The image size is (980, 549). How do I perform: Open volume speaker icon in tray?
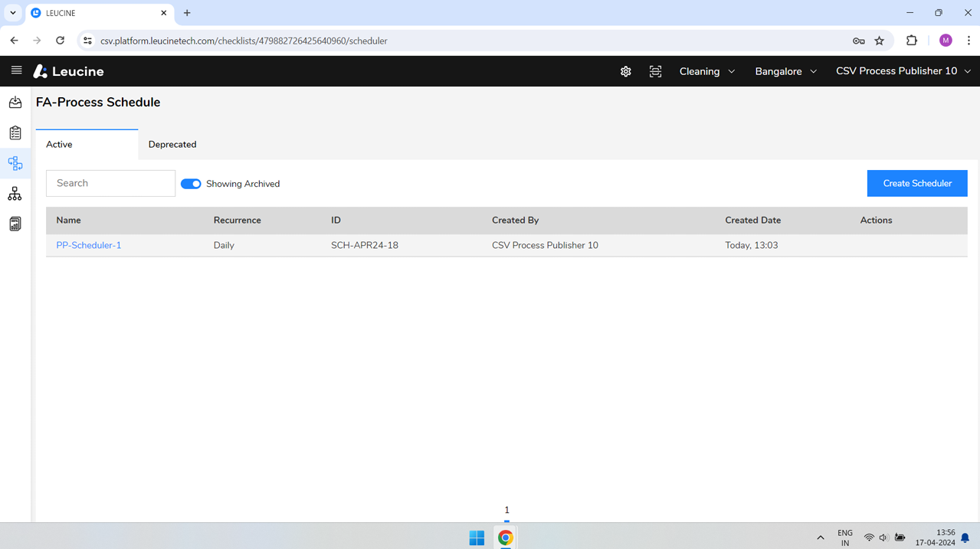[x=883, y=538]
